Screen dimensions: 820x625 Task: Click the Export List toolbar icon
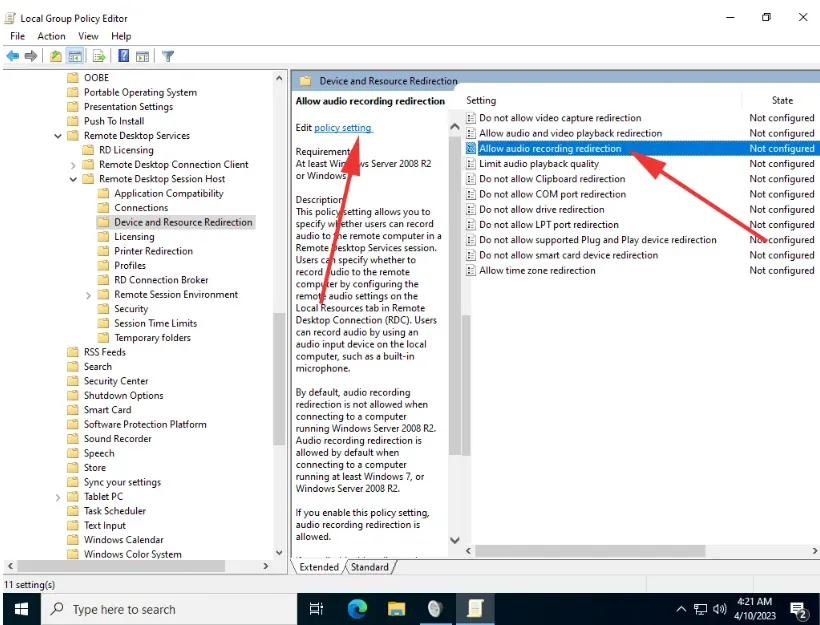[x=99, y=55]
